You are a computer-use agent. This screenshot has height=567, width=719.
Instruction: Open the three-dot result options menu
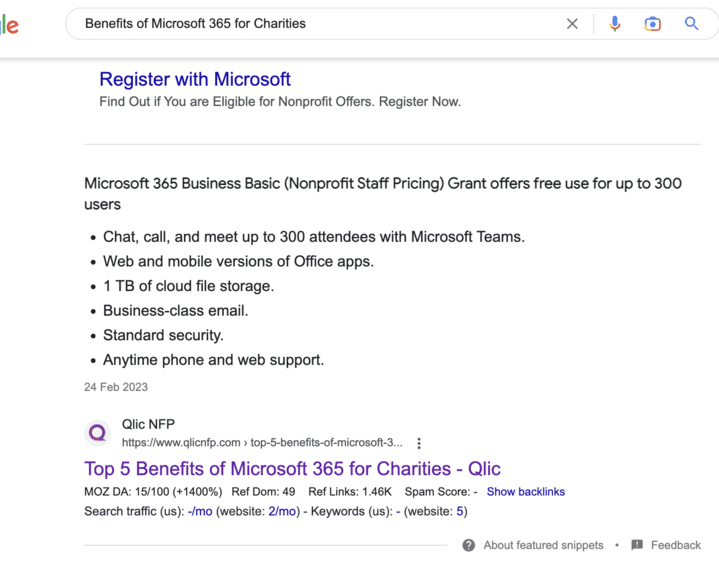(419, 443)
